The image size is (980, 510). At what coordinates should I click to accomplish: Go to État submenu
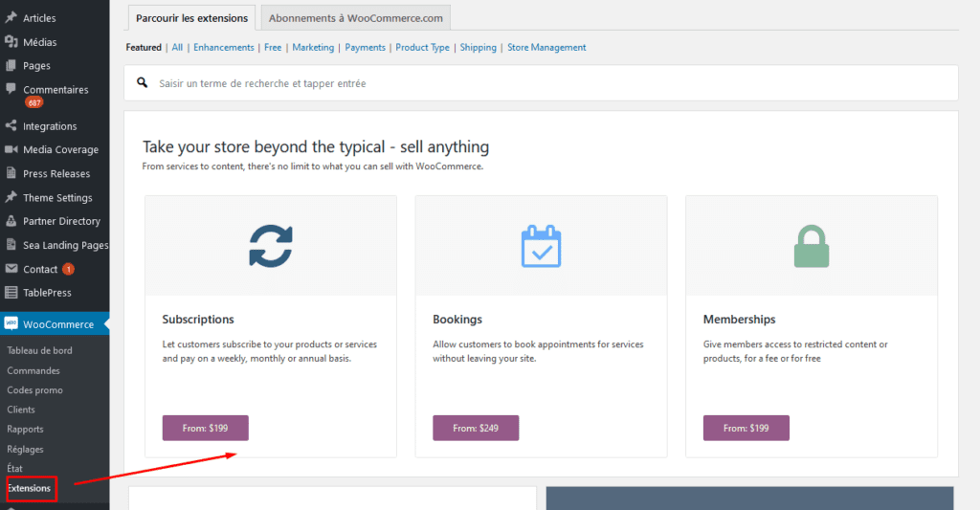pyautogui.click(x=15, y=468)
